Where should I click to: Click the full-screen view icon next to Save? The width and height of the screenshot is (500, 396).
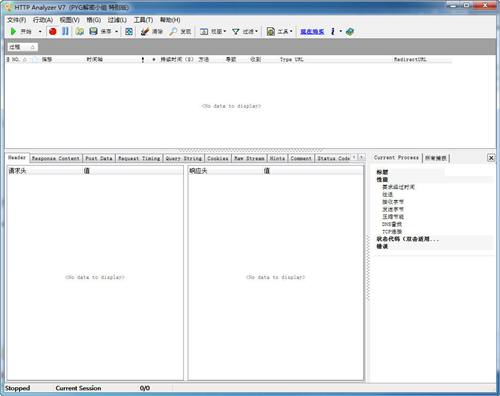(129, 31)
